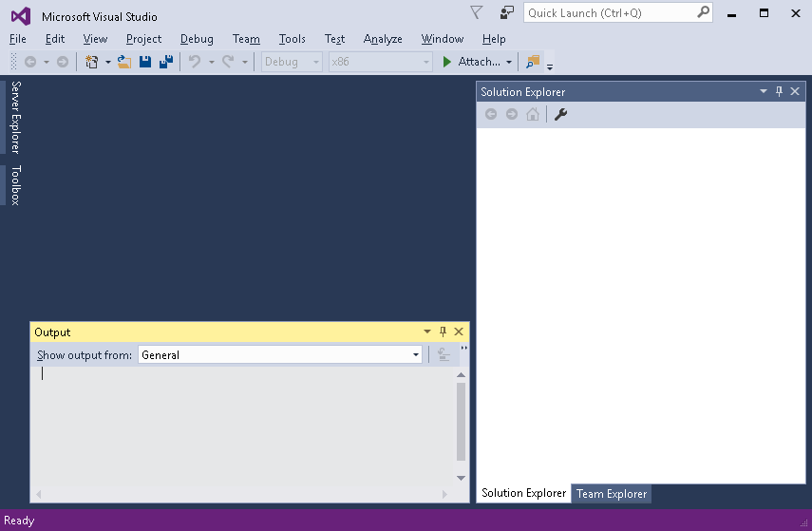Expand the toolbar overflow options arrow
This screenshot has width=812, height=531.
(550, 66)
